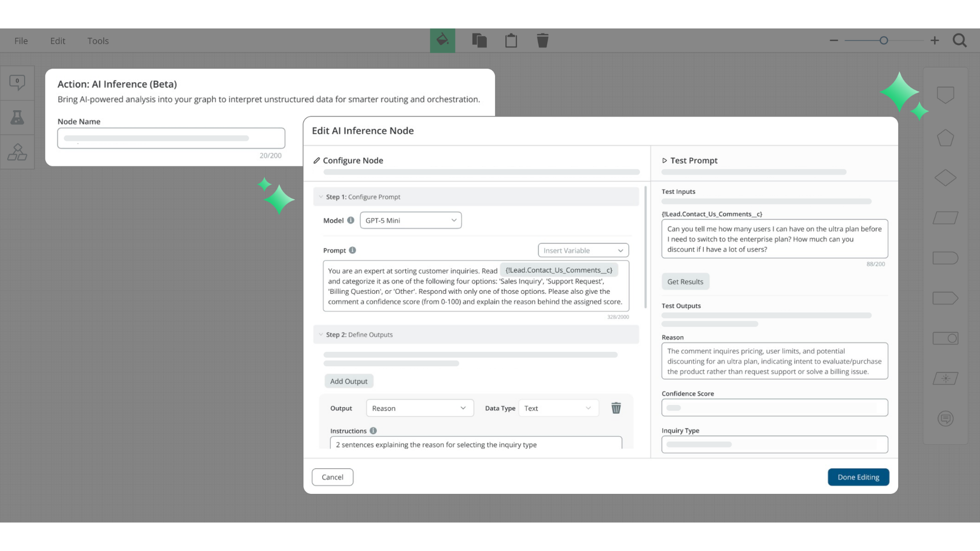The height and width of the screenshot is (551, 980).
Task: Select the chat bubble circle in palette
Action: tap(945, 419)
